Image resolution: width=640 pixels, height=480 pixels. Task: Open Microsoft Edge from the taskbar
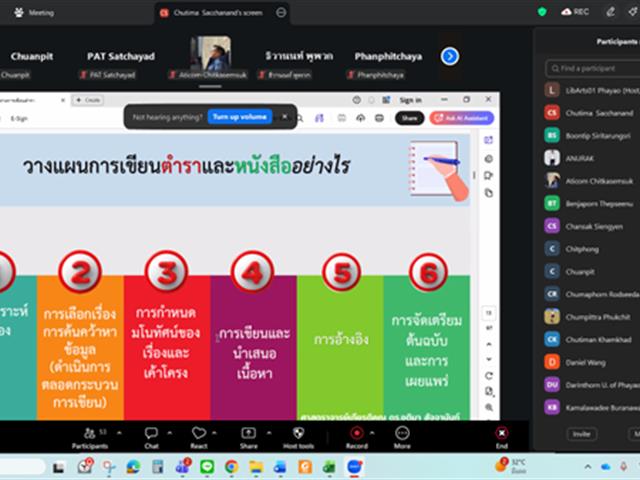[133, 467]
